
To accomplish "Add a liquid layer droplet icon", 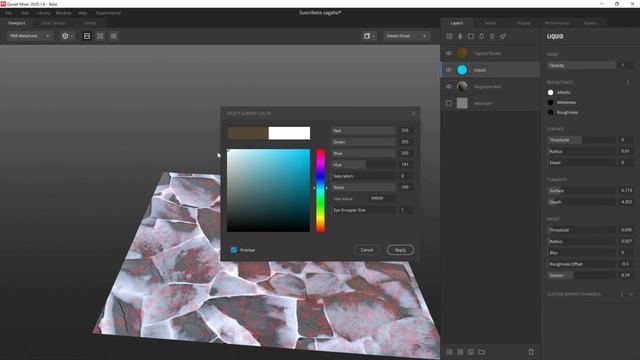I will [481, 36].
